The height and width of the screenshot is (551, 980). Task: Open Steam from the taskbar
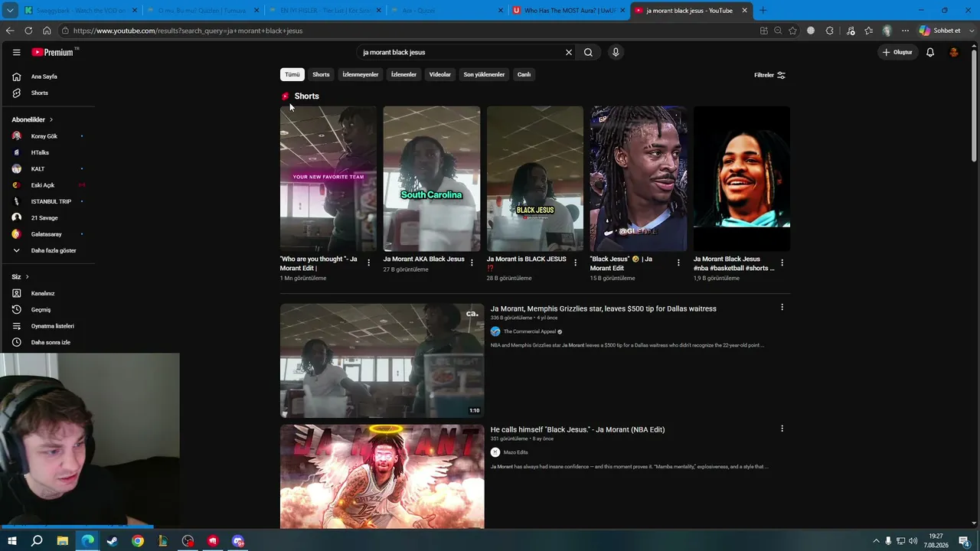[113, 541]
